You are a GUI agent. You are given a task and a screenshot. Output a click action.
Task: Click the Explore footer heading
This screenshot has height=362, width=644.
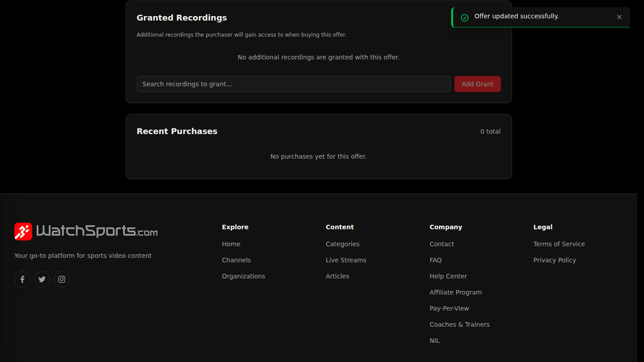click(x=235, y=227)
